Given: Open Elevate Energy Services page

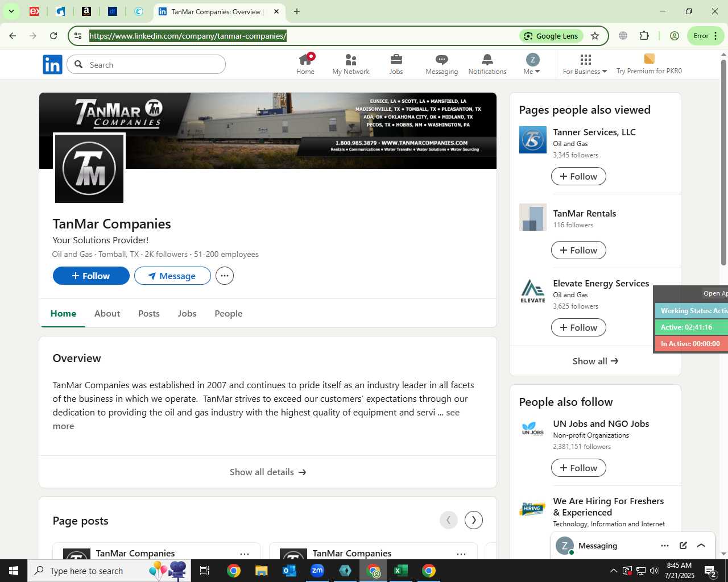Looking at the screenshot, I should pos(601,283).
